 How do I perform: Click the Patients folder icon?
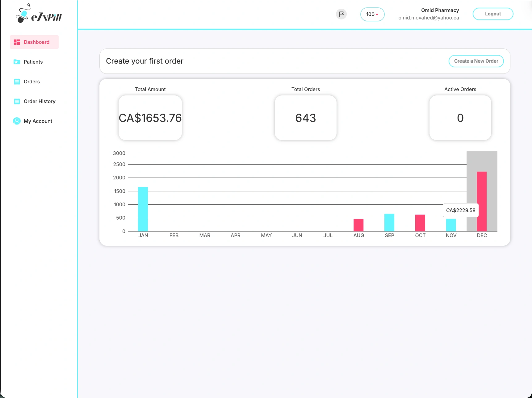pyautogui.click(x=17, y=62)
